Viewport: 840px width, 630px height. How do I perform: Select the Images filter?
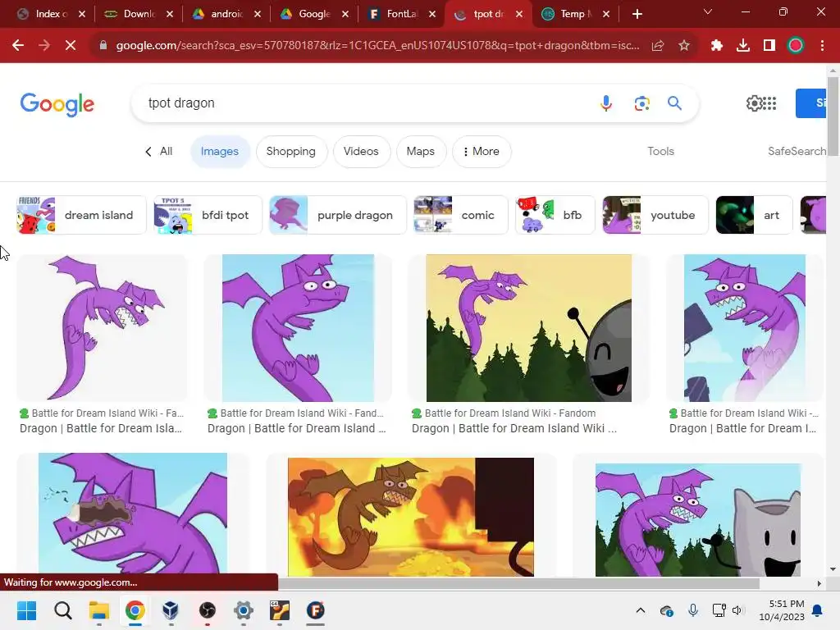click(x=220, y=152)
